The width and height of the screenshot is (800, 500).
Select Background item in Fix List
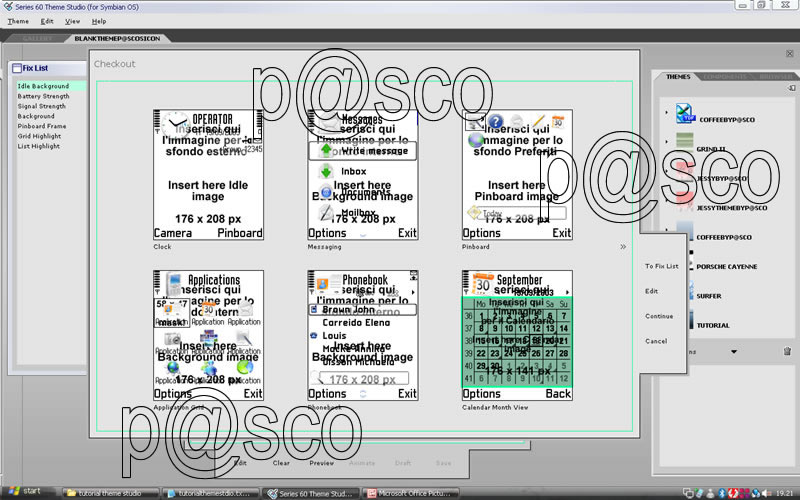[x=36, y=116]
